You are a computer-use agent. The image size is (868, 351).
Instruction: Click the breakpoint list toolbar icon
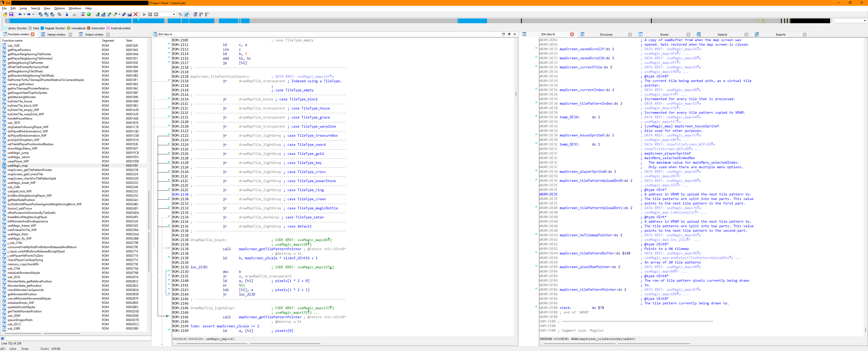[x=196, y=14]
